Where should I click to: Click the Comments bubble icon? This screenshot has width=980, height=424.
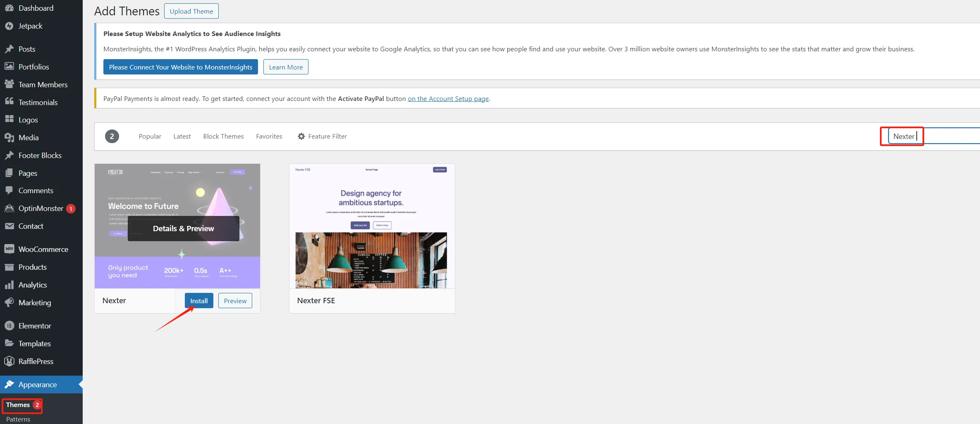pos(9,190)
